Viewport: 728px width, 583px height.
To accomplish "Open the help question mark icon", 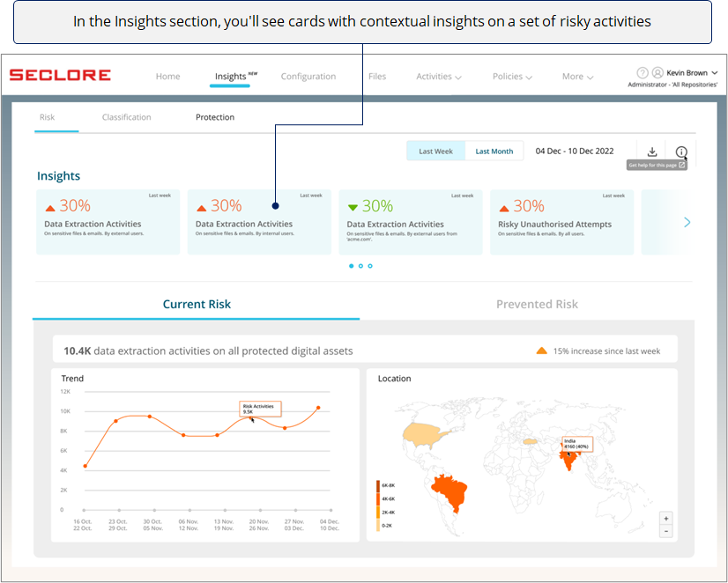I will (x=643, y=73).
